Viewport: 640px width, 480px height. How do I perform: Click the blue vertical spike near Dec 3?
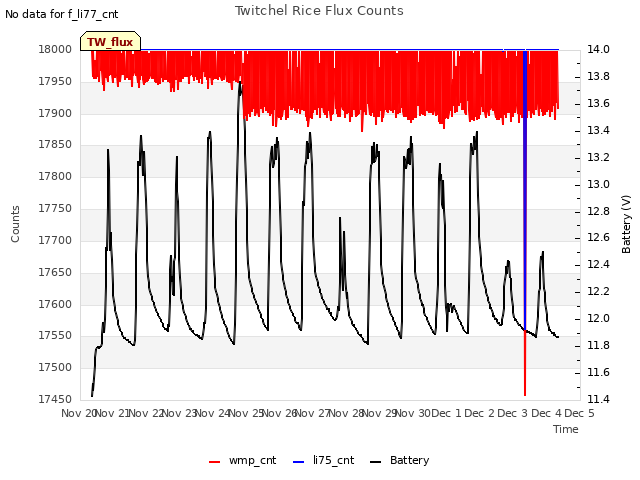(x=525, y=188)
